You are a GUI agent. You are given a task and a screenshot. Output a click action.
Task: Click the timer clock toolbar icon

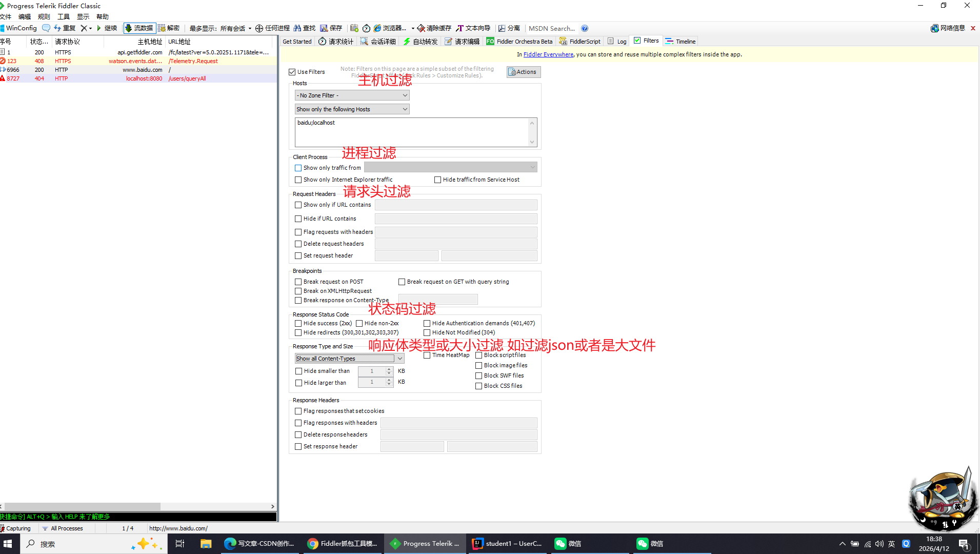[x=366, y=28]
